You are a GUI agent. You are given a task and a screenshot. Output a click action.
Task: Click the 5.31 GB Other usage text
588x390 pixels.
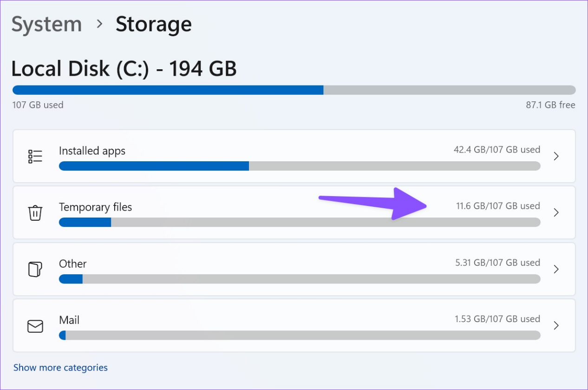click(x=497, y=263)
